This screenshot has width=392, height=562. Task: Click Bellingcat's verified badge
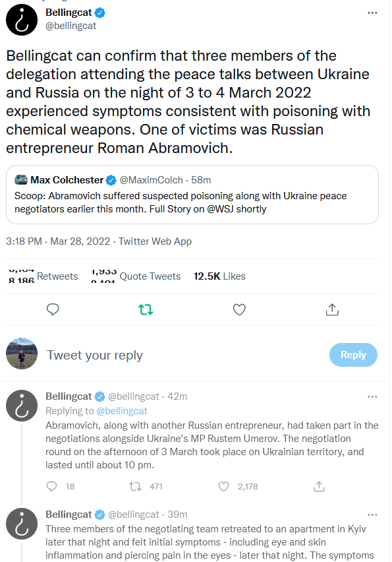99,13
